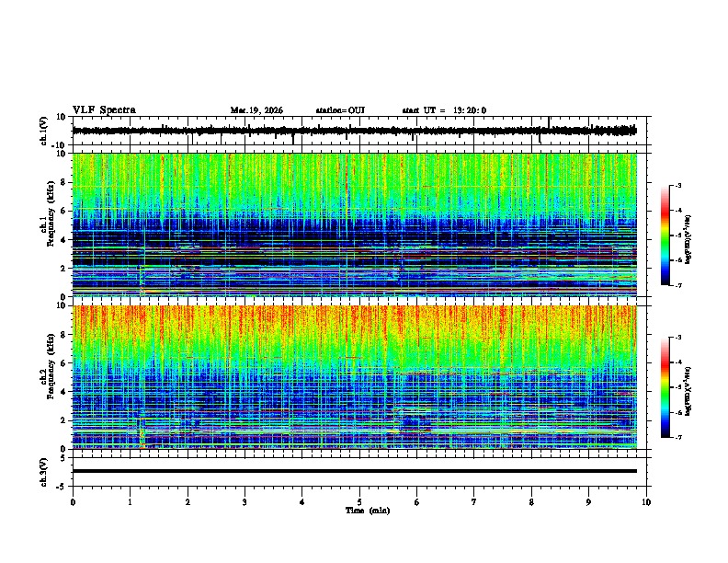
Task: Click the ch.1 frequency spectrogram panel
Action: click(355, 224)
